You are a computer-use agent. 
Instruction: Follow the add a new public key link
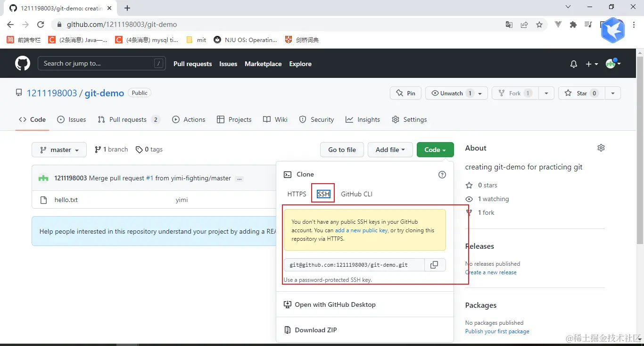[x=362, y=230]
